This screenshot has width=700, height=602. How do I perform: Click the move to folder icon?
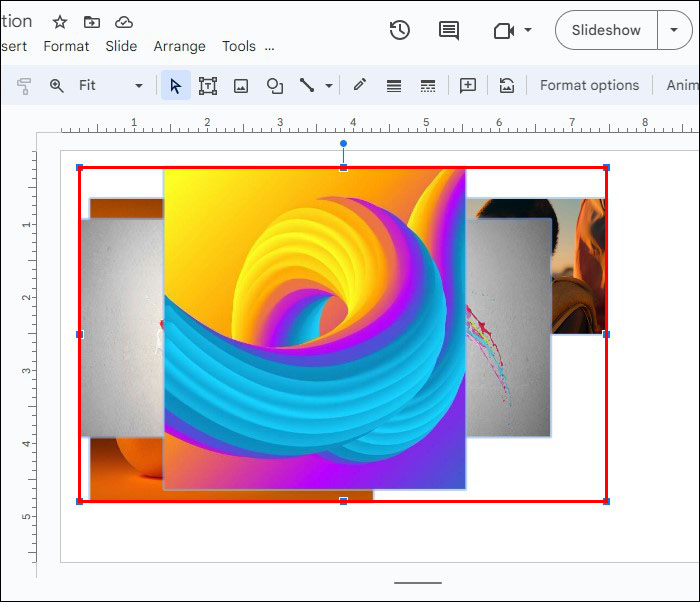(92, 22)
